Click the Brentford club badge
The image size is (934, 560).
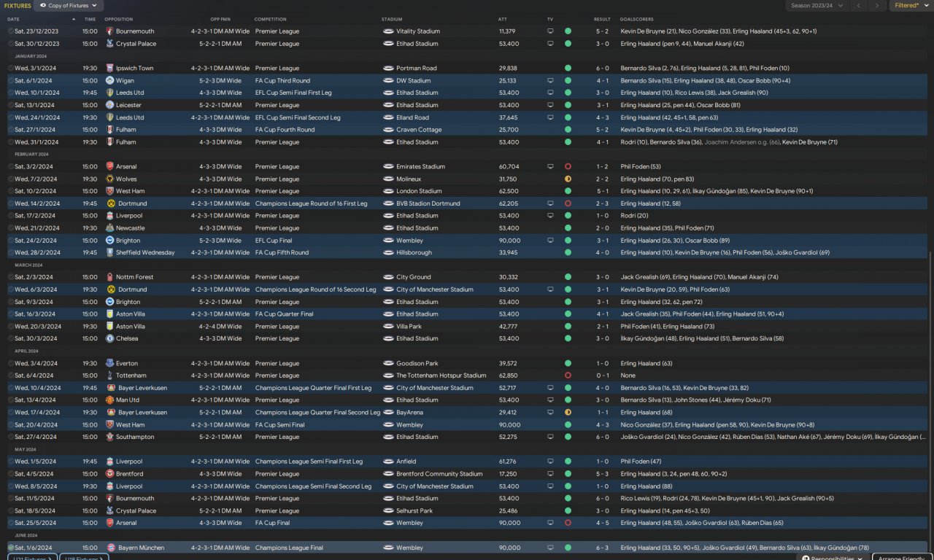coord(111,474)
